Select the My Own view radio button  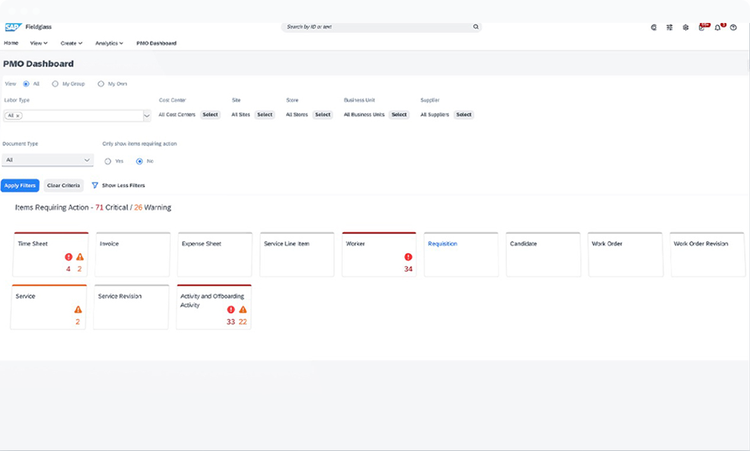click(x=100, y=84)
